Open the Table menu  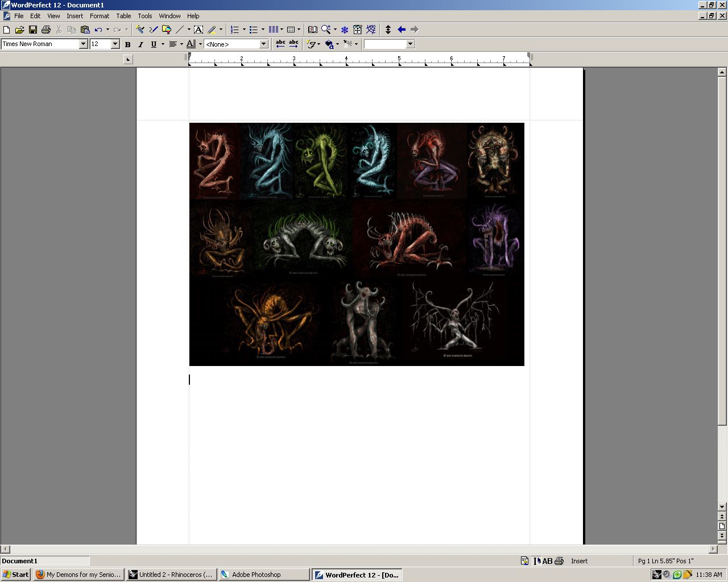click(123, 16)
